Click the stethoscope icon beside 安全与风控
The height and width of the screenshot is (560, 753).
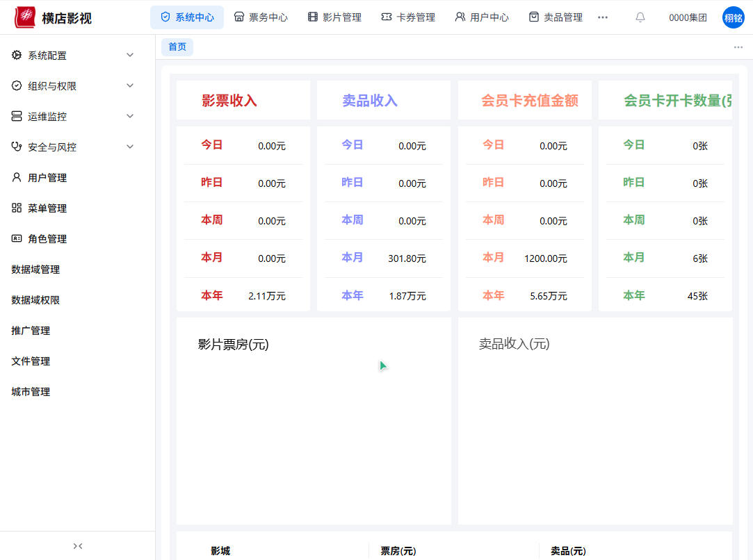[17, 147]
